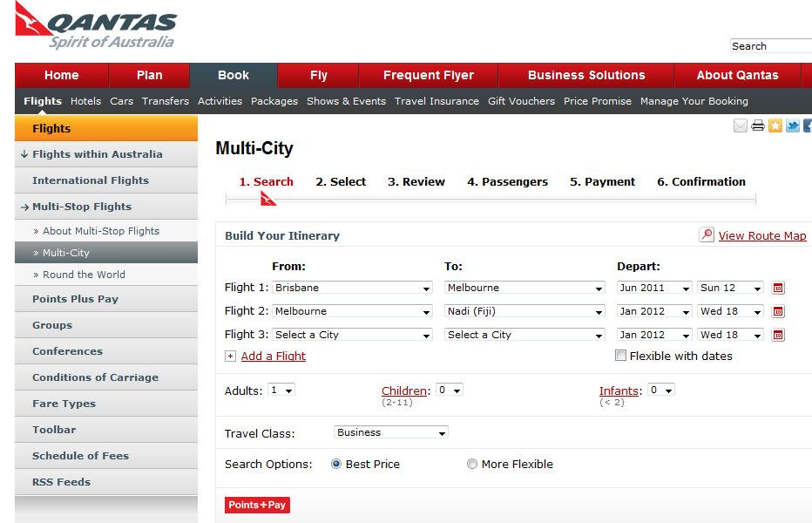Click the Children info link

coord(404,391)
